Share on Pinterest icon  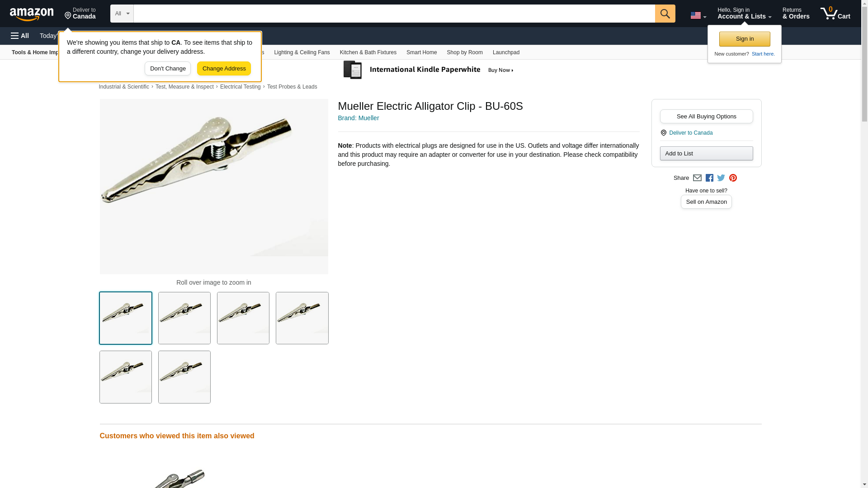click(733, 178)
